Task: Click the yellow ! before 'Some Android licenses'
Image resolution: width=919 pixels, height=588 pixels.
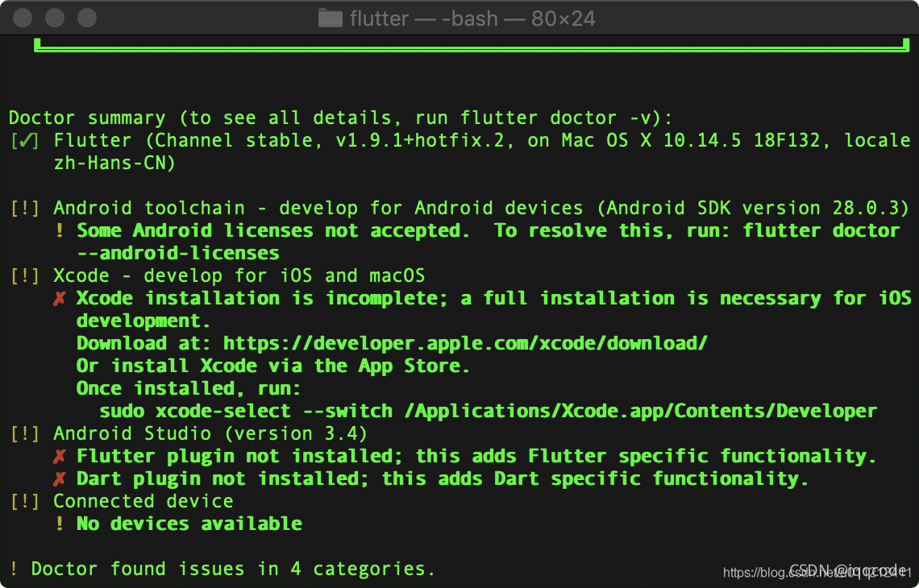Action: tap(59, 230)
